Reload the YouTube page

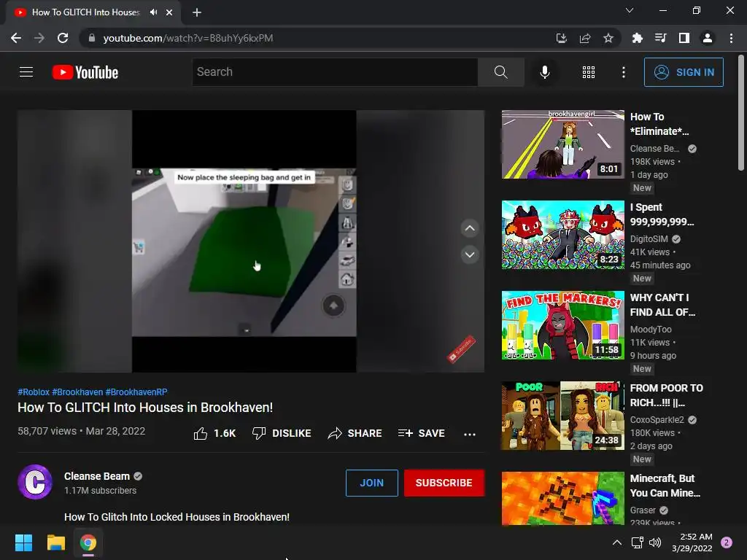click(63, 38)
